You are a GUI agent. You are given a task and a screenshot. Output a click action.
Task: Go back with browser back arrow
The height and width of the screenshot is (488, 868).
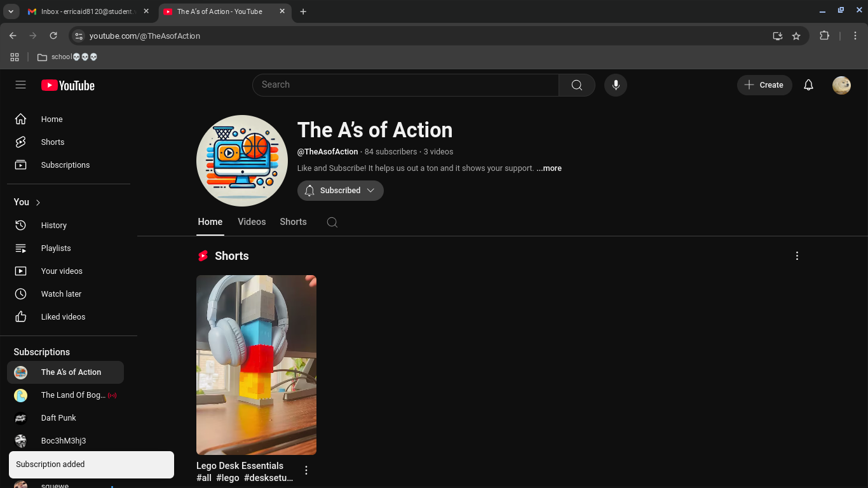pos(13,36)
